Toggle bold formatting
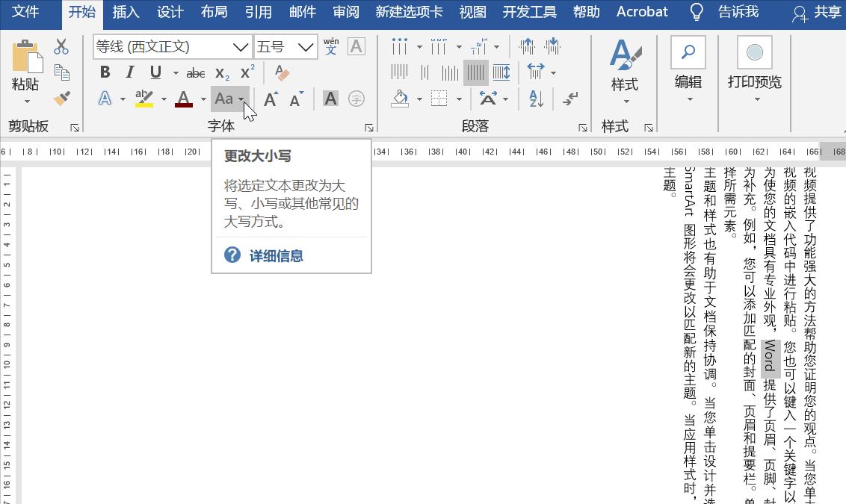Screen dimensions: 846x504 pos(105,72)
